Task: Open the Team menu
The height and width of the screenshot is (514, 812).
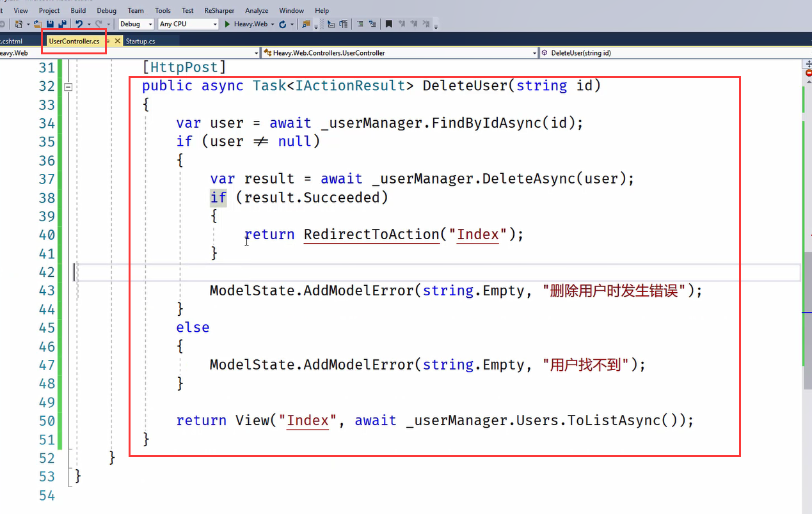Action: pos(136,10)
